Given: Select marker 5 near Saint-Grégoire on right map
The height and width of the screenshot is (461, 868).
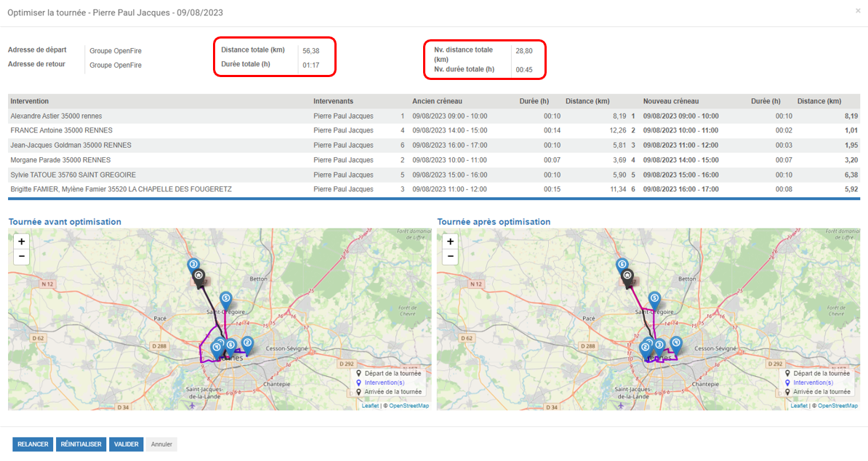Looking at the screenshot, I should pyautogui.click(x=654, y=300).
